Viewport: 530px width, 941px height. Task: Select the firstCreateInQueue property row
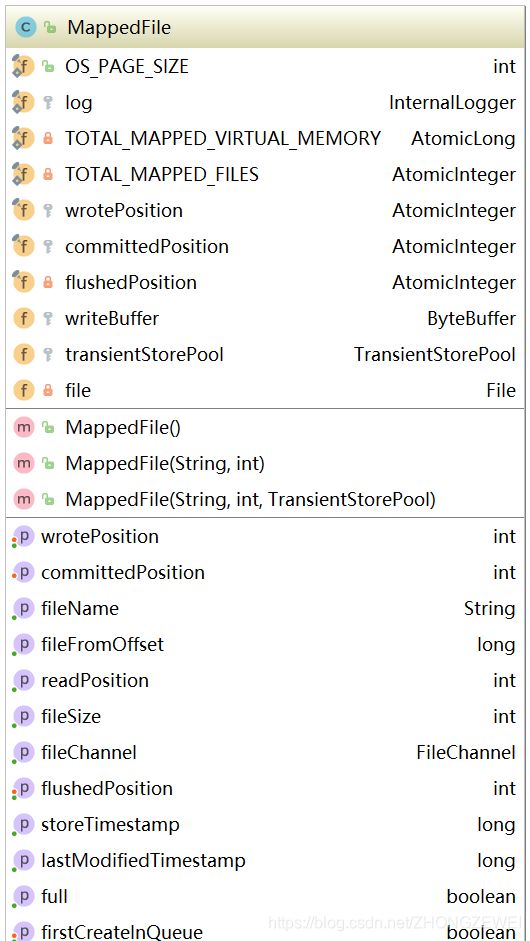coord(265,930)
